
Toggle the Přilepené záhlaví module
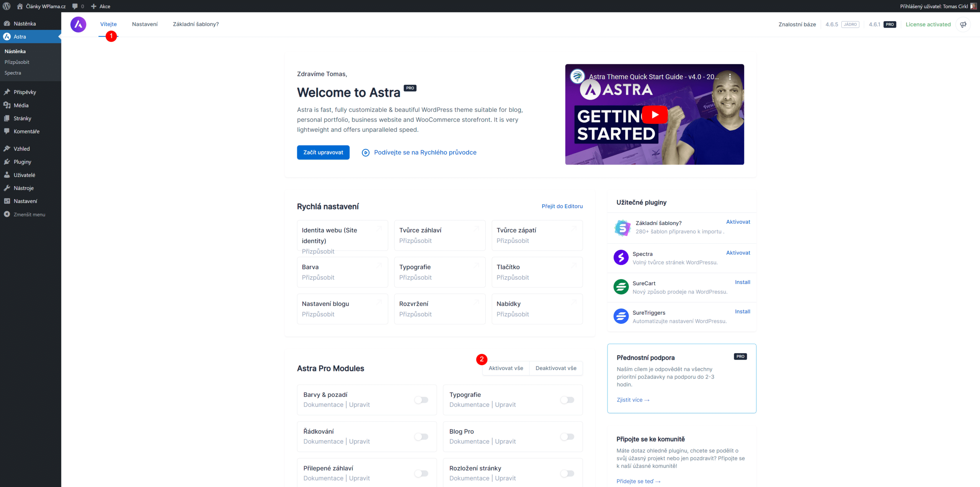tap(421, 473)
